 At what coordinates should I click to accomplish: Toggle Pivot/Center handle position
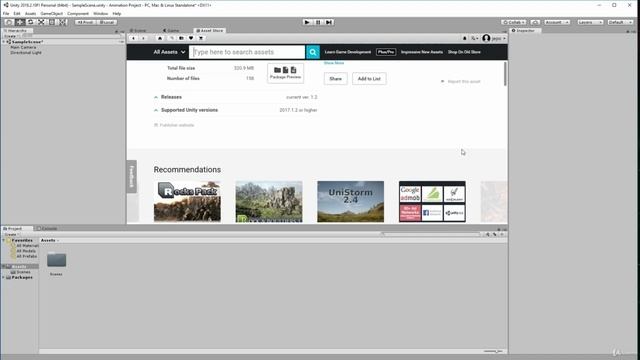(85, 22)
